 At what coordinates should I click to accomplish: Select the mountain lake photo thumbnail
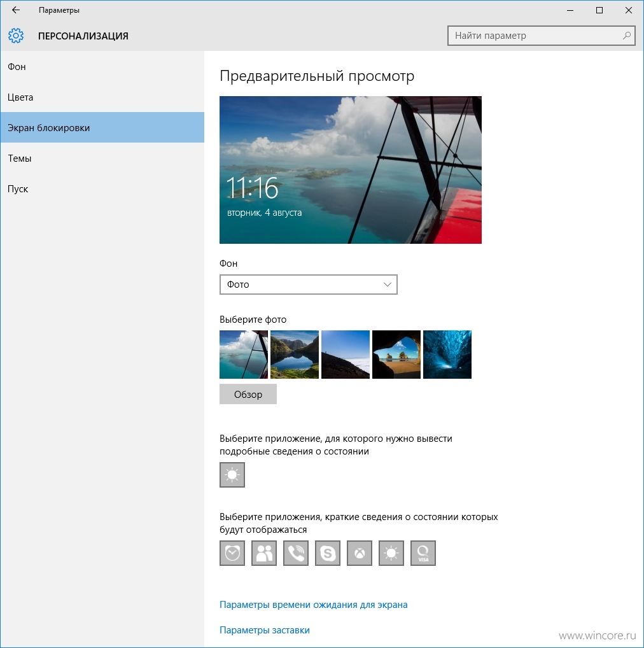click(x=295, y=354)
